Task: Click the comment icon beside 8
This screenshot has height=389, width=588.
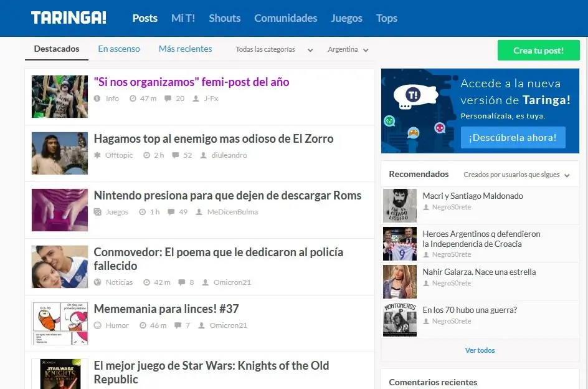Action: [181, 282]
